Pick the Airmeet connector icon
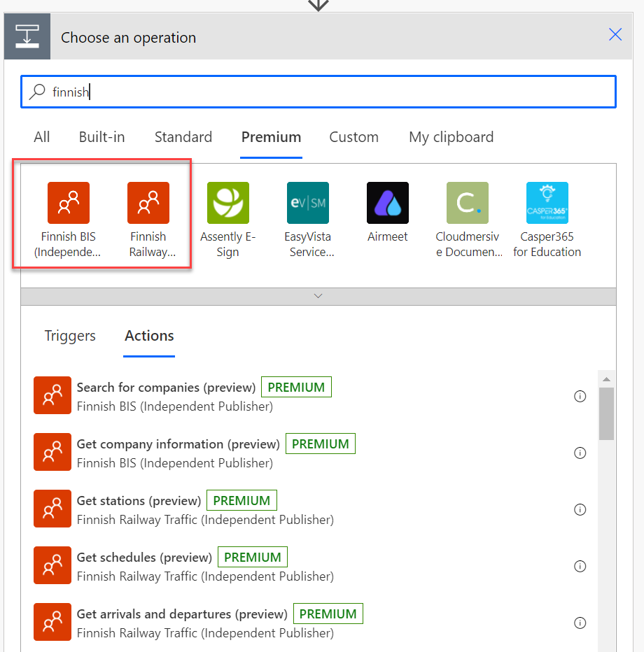 coord(387,203)
